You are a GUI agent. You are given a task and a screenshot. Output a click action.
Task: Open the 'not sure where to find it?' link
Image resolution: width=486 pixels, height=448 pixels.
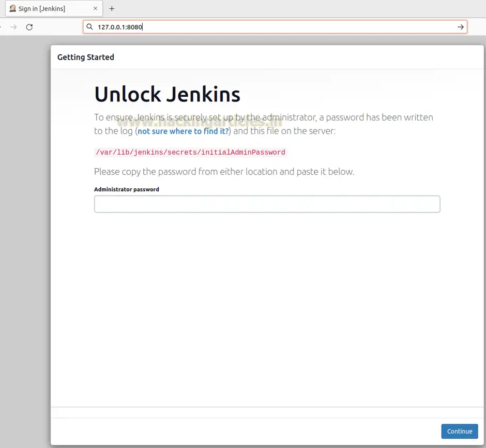coord(183,131)
